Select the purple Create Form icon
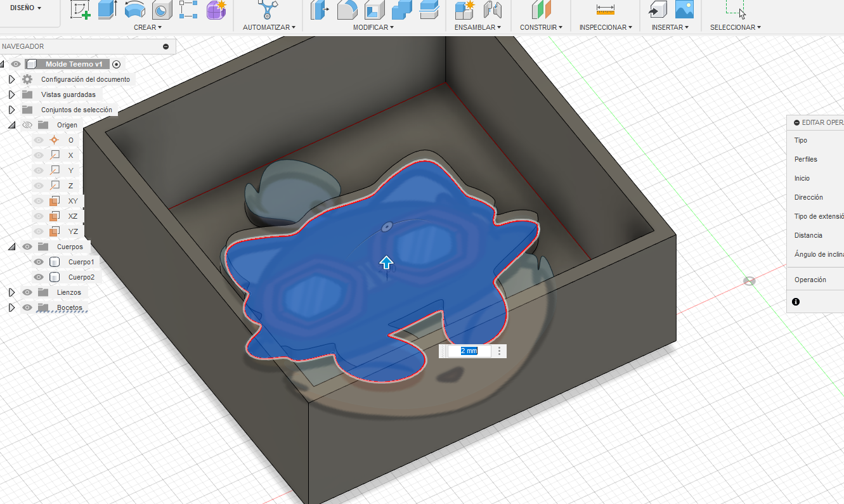Viewport: 844px width, 504px height. click(217, 9)
